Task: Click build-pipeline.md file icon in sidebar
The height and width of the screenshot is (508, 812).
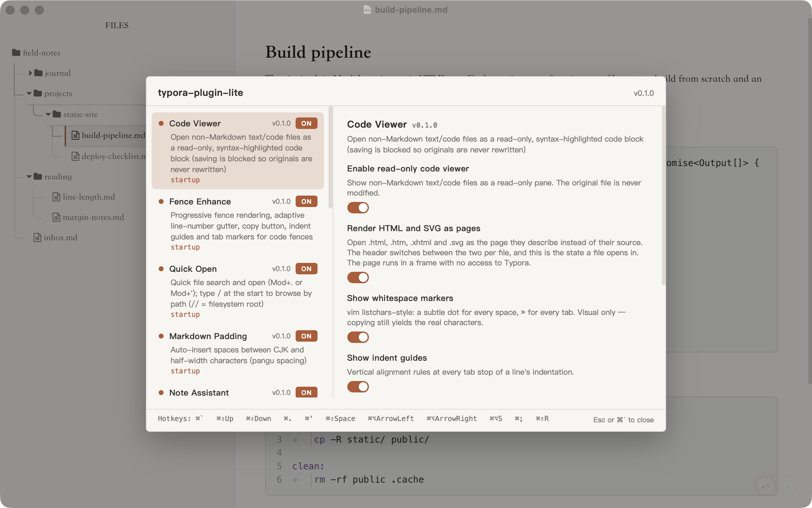Action: tap(75, 135)
